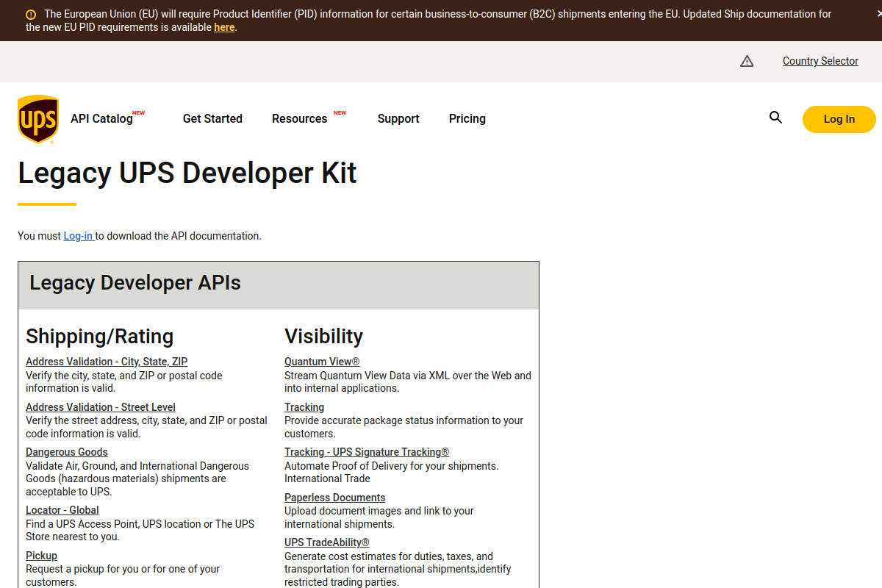The image size is (882, 588).
Task: Click 'Stream Quantum View Data via XML' description
Action: point(408,381)
